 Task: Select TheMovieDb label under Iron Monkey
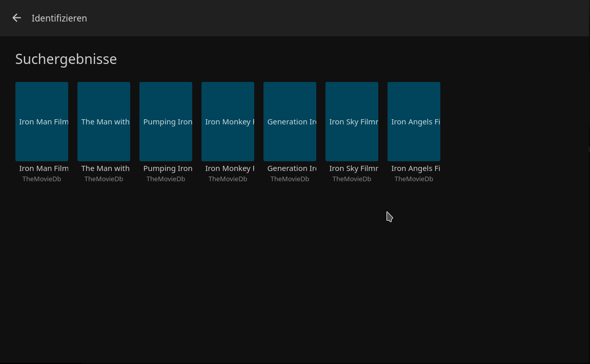(x=228, y=179)
